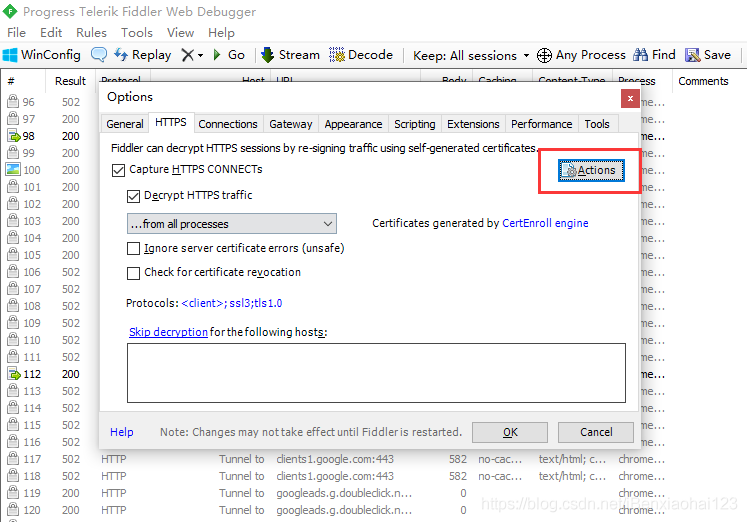The image size is (747, 522).
Task: Switch to the Gateway tab
Action: (291, 124)
